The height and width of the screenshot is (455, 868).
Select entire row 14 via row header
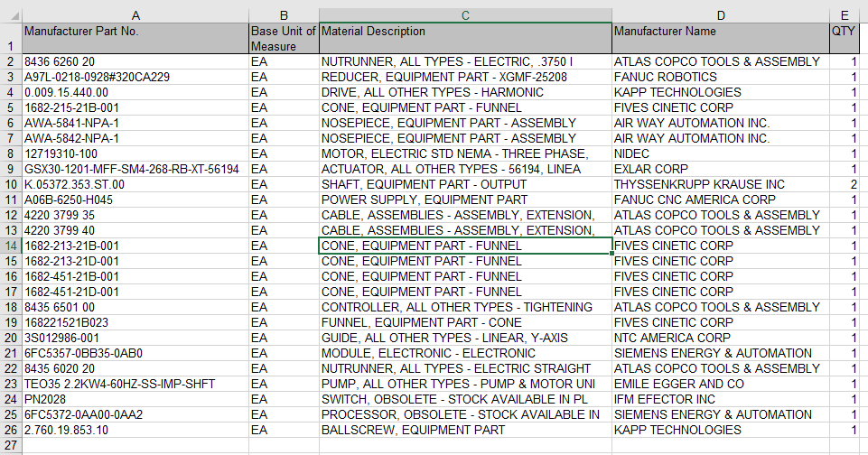[11, 246]
